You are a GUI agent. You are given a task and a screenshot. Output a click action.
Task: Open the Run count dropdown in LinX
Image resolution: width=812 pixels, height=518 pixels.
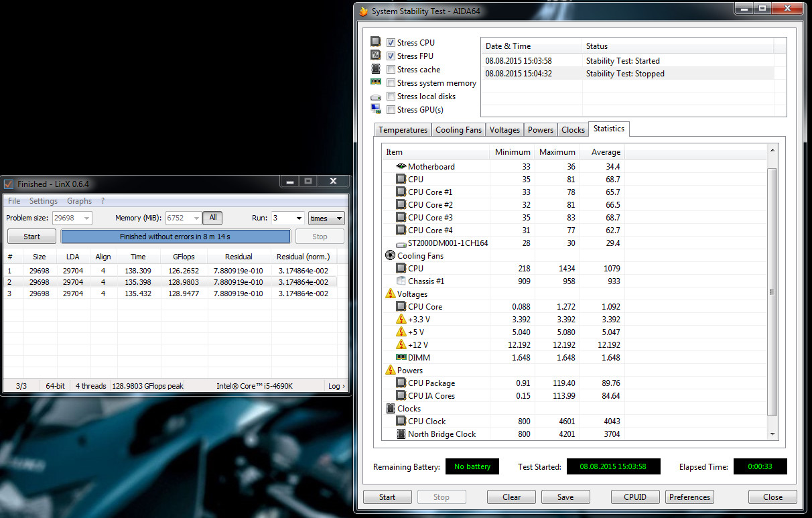297,218
